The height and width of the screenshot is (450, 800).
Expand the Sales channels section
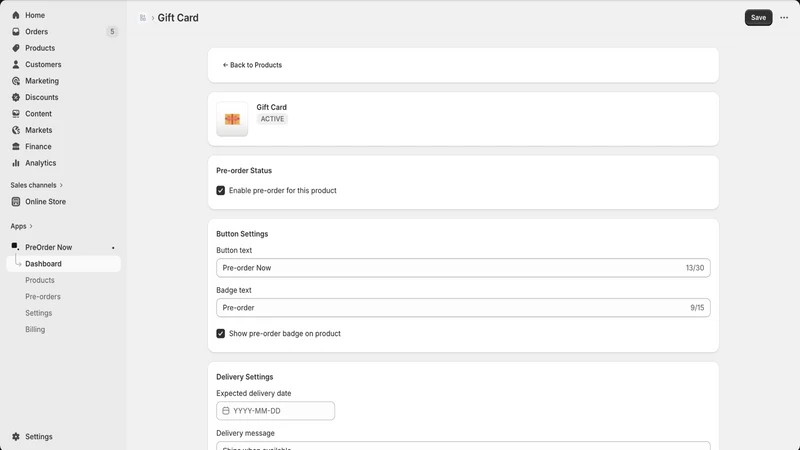(37, 185)
